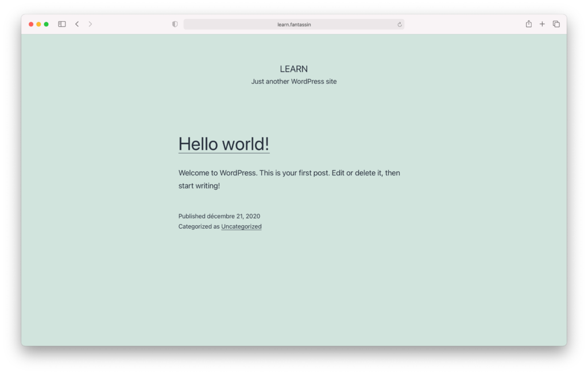588x374 pixels.
Task: Open the Hello world! post title
Action: point(223,144)
